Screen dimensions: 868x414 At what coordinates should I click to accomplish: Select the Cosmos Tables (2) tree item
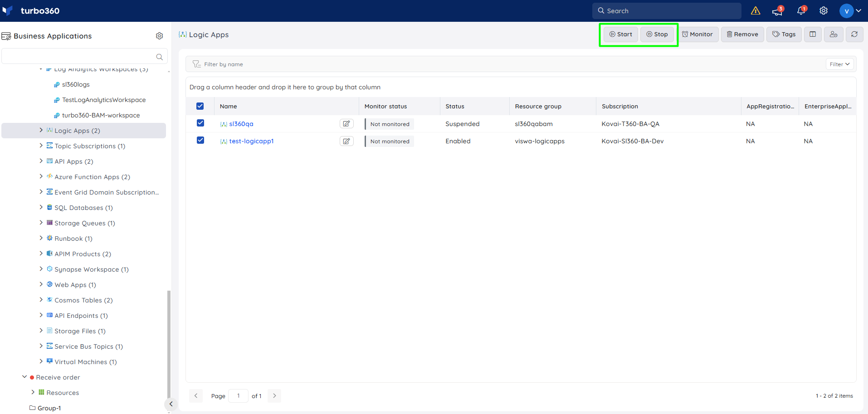83,300
